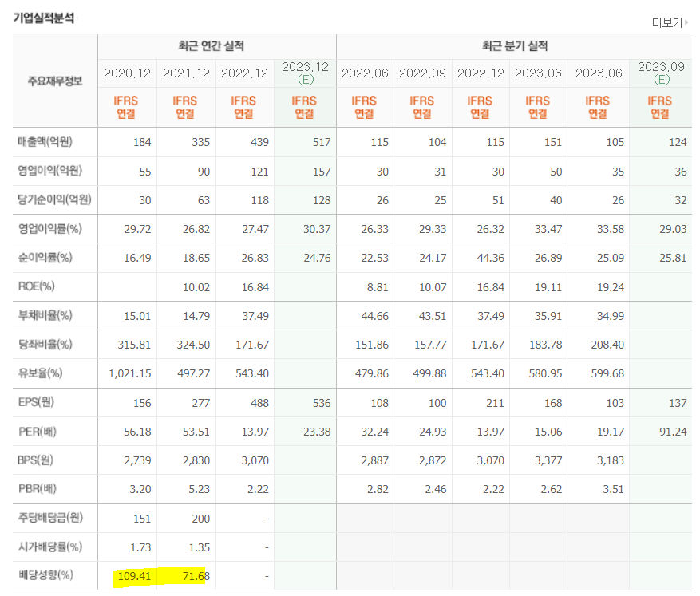Select the ROE(%) row label
Screen dimensions: 700x596
click(x=37, y=286)
